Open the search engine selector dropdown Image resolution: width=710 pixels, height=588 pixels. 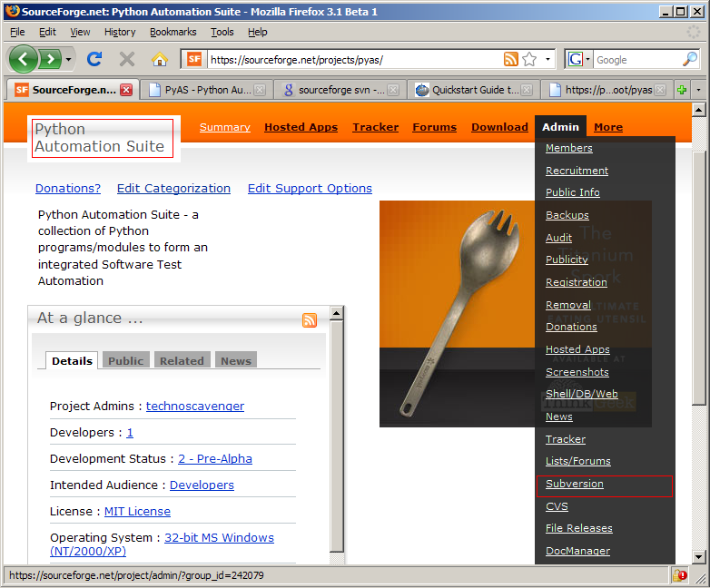[x=587, y=59]
